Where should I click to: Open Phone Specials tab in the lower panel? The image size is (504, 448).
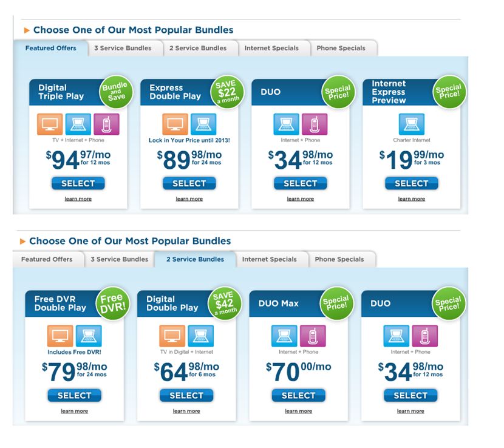339,259
